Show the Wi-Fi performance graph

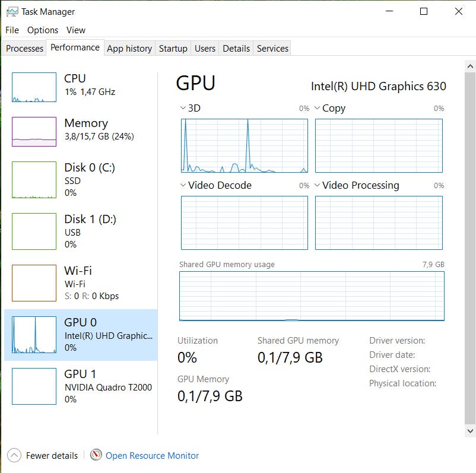[34, 282]
